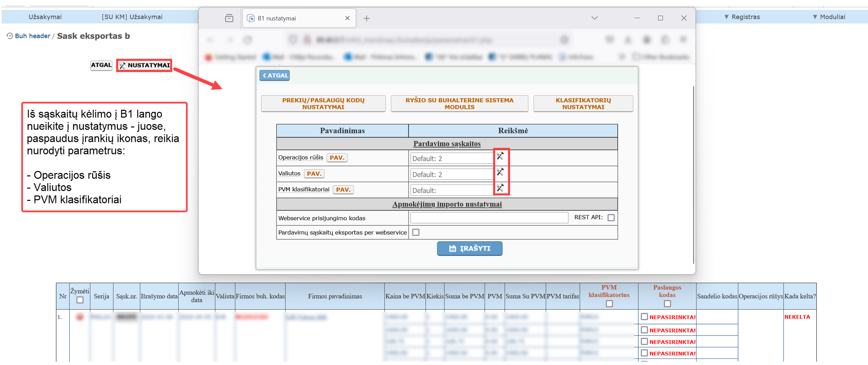Expand the Moduliai dropdown menu
The width and height of the screenshot is (868, 365).
coord(829,17)
